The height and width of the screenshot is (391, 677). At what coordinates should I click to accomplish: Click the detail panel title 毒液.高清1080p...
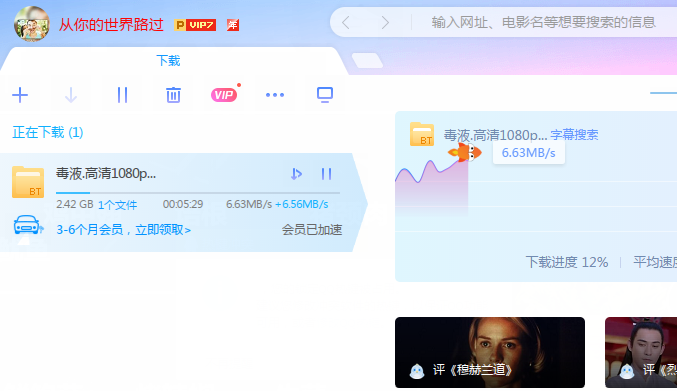(x=495, y=135)
